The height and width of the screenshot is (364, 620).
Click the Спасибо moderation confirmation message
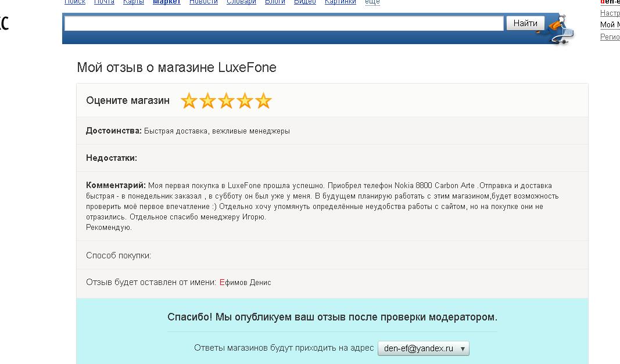pos(332,317)
